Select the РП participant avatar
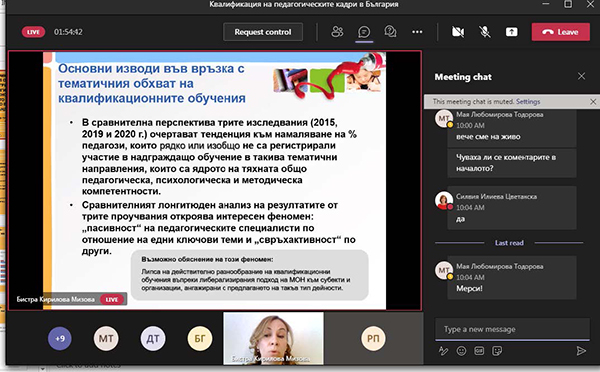The height and width of the screenshot is (372, 600). click(x=373, y=338)
